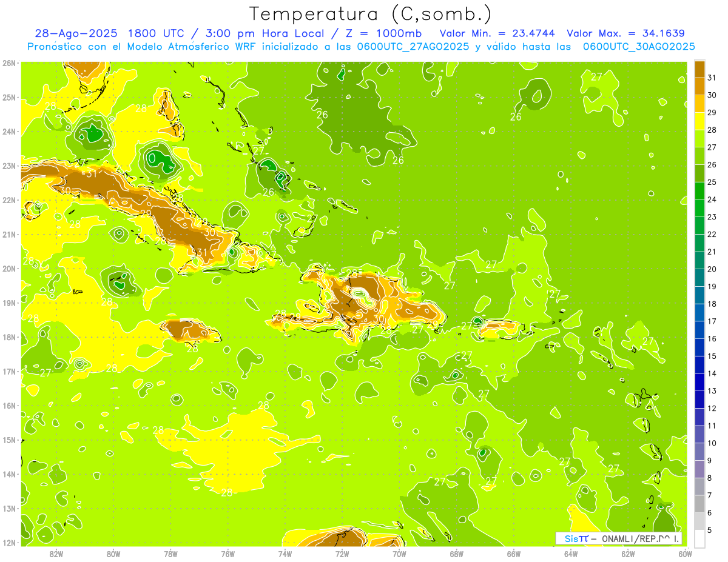Click the '74W' longitude axis label
This screenshot has height=562, width=728.
(285, 554)
